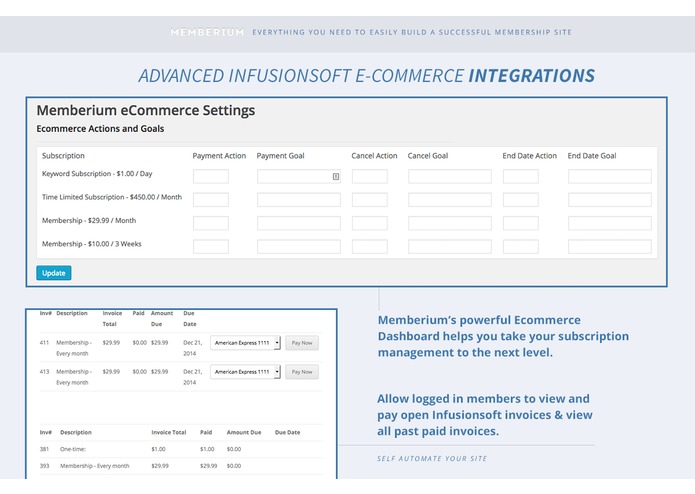The height and width of the screenshot is (494, 695).
Task: Click Pay Now for invoice 413
Action: (x=302, y=372)
